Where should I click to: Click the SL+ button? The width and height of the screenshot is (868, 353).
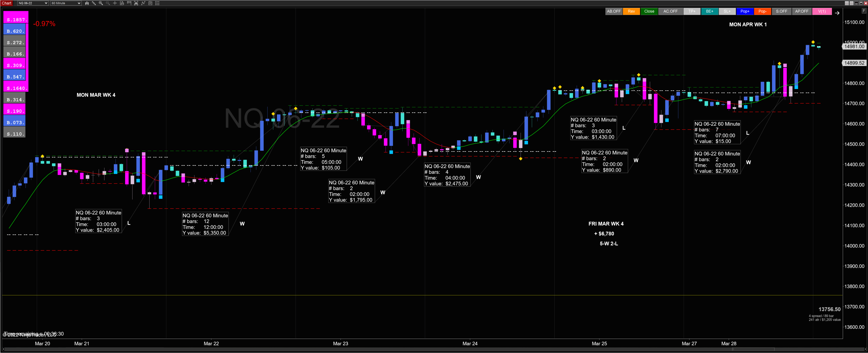tap(727, 11)
